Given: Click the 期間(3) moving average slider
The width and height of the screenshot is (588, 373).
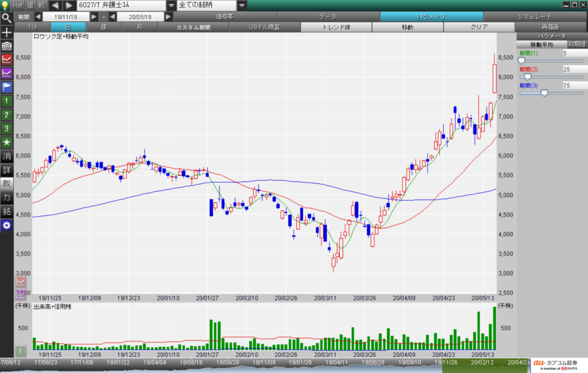Looking at the screenshot, I should tap(544, 93).
